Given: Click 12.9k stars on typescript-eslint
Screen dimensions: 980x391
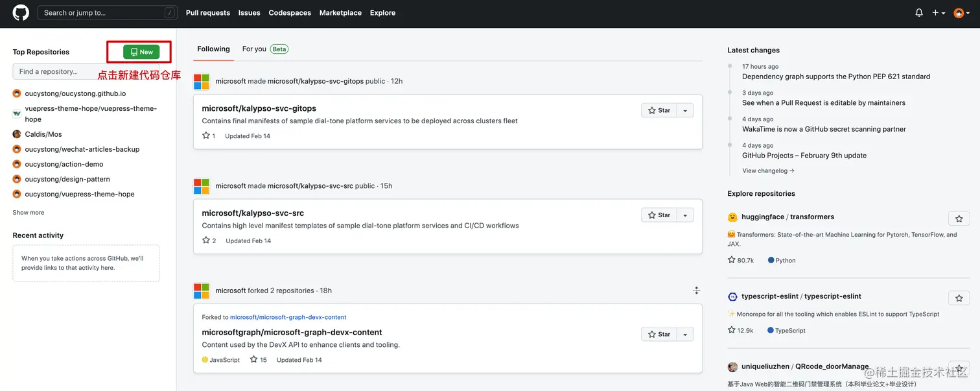Looking at the screenshot, I should point(741,330).
